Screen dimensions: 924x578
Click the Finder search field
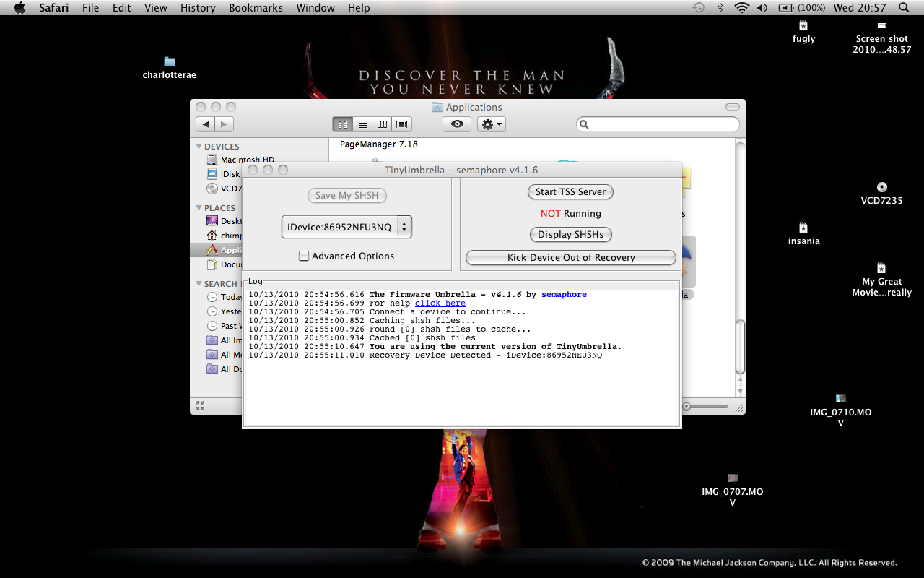658,124
